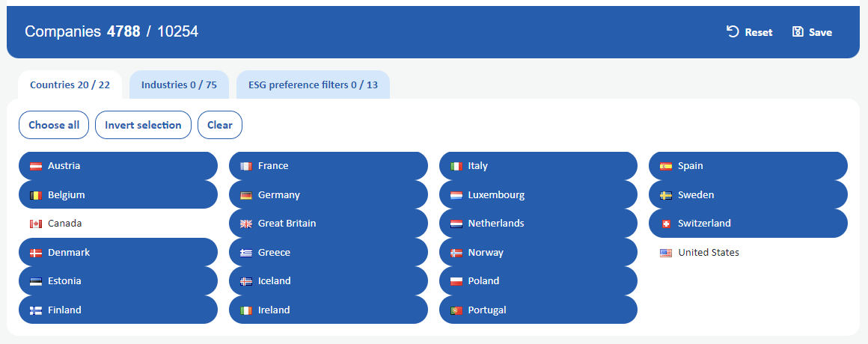Open the ESG preference filters tab
The image size is (868, 344).
pos(313,85)
